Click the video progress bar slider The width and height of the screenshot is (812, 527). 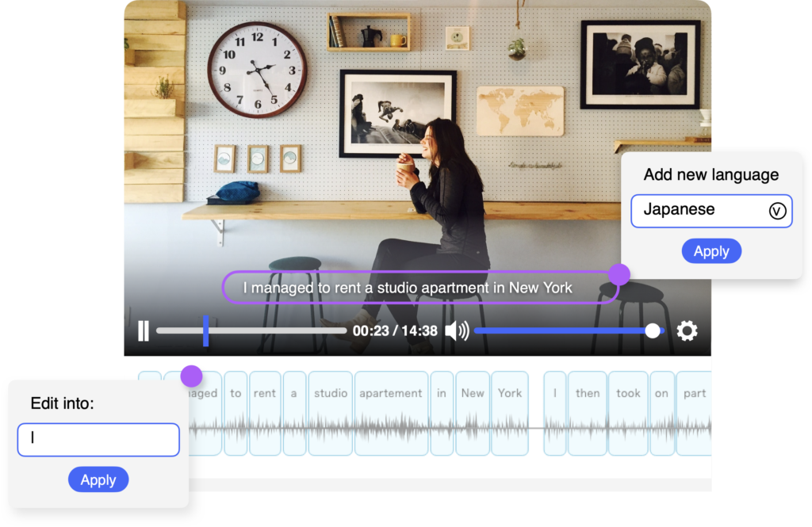[205, 330]
